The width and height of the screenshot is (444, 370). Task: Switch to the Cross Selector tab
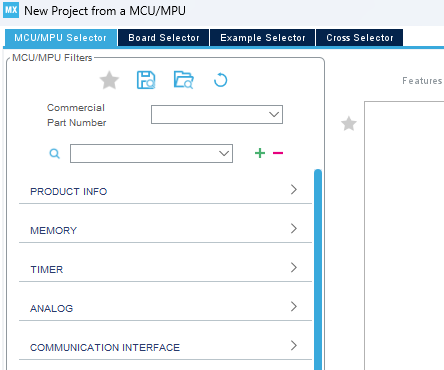360,38
